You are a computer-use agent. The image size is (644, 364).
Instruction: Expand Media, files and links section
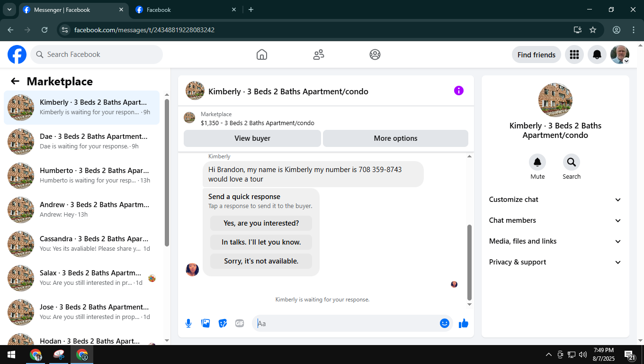[555, 241]
